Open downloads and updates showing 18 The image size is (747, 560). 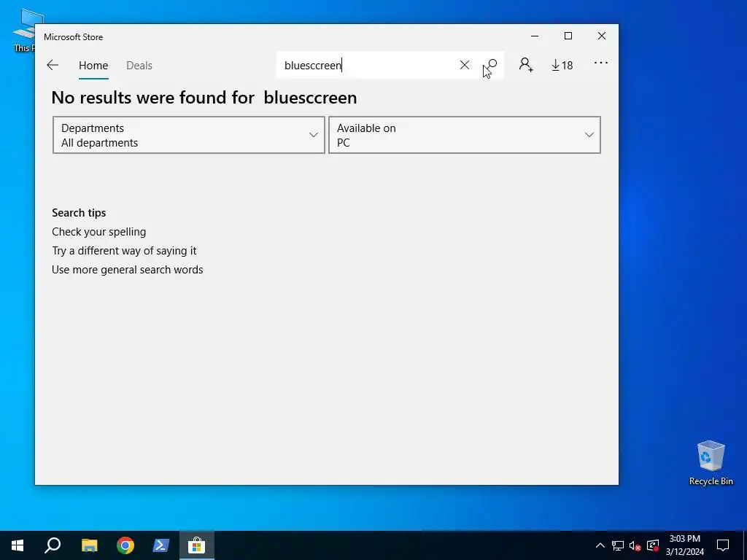tap(562, 65)
